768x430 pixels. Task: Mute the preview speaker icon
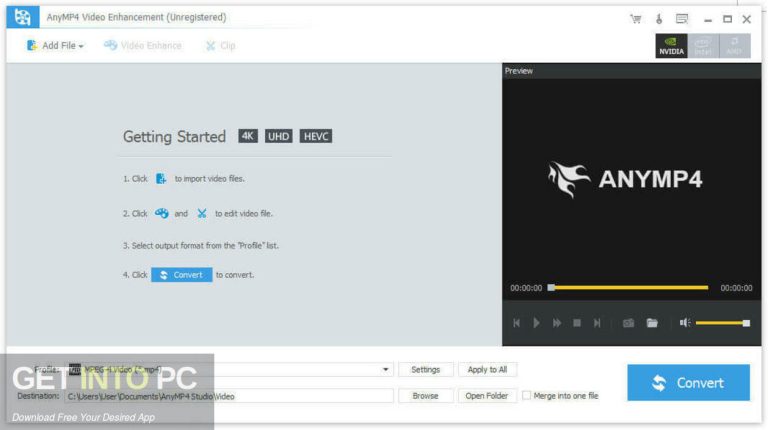[685, 322]
